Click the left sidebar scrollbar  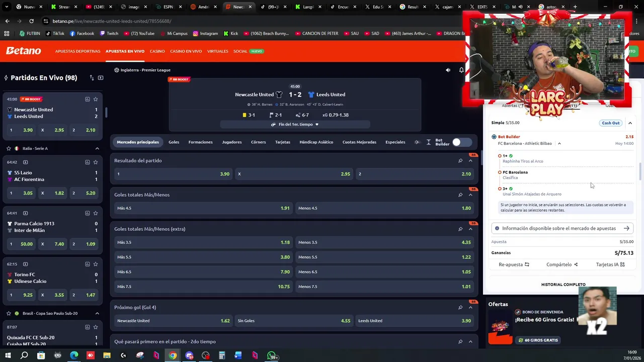tap(106, 112)
